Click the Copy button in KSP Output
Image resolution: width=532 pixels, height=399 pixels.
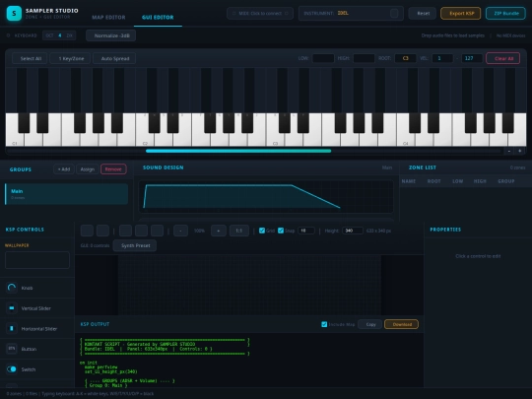370,324
